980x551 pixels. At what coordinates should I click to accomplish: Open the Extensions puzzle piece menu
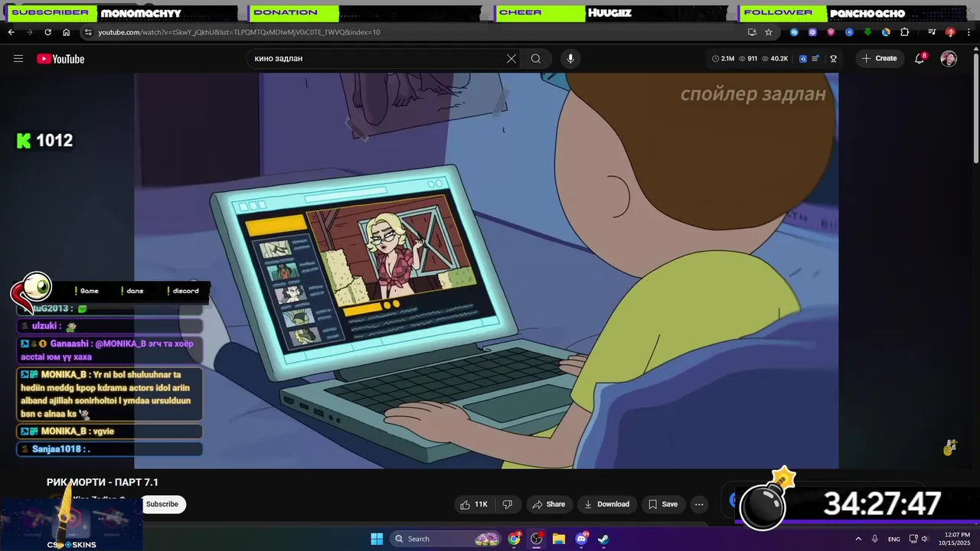904,32
